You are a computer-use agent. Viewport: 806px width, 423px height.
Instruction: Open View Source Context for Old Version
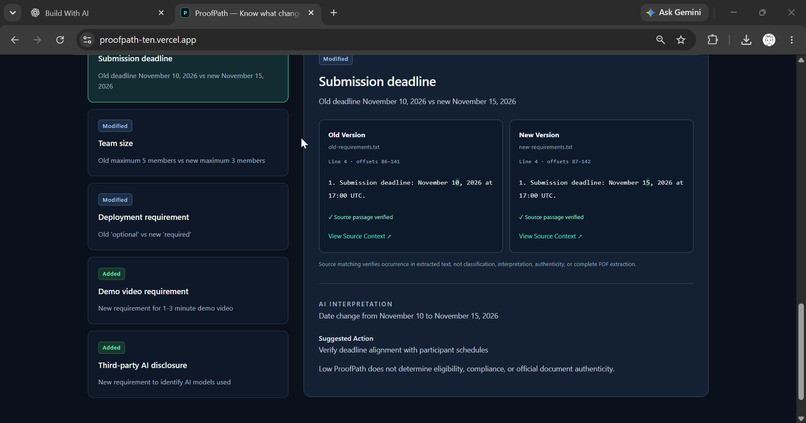(359, 236)
